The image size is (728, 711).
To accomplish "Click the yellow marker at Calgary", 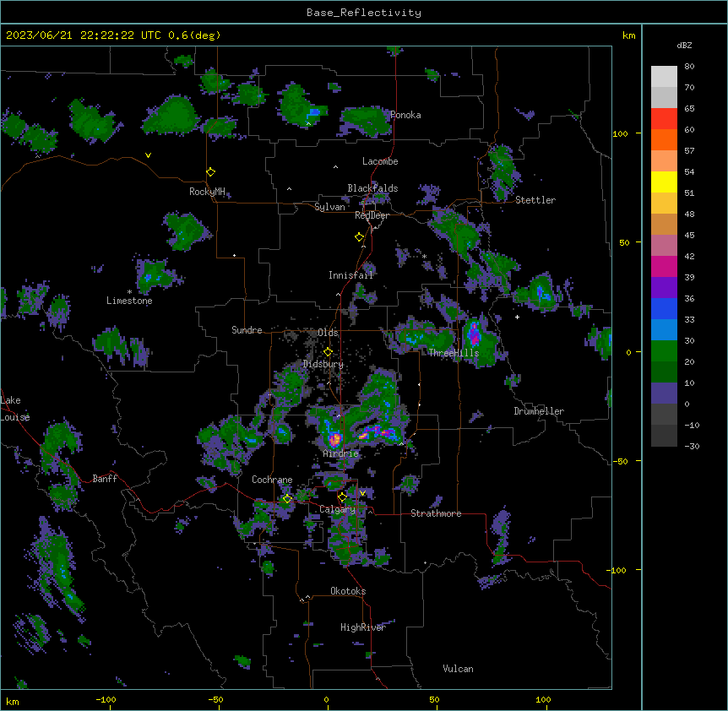I will pyautogui.click(x=342, y=497).
